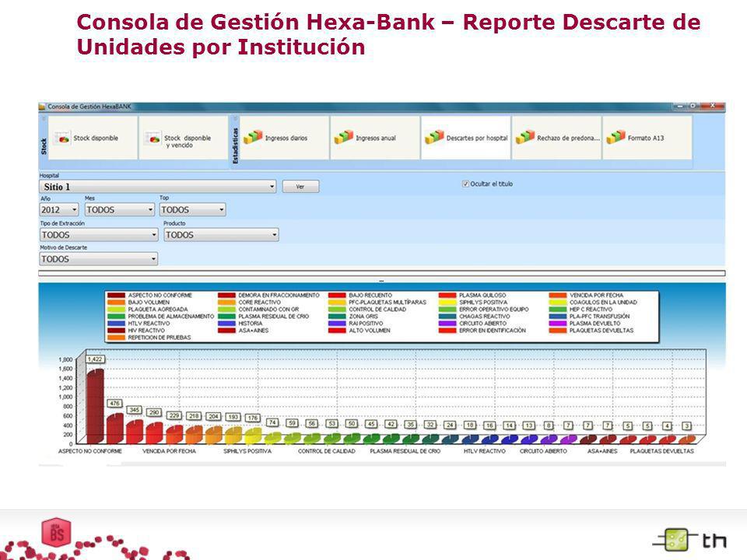Open the Stock disponible report

93,138
